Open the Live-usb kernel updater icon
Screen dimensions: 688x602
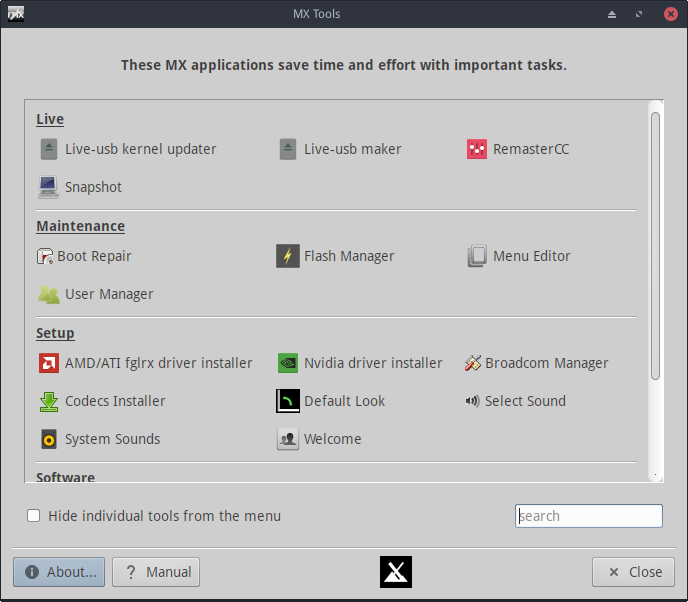[49, 149]
